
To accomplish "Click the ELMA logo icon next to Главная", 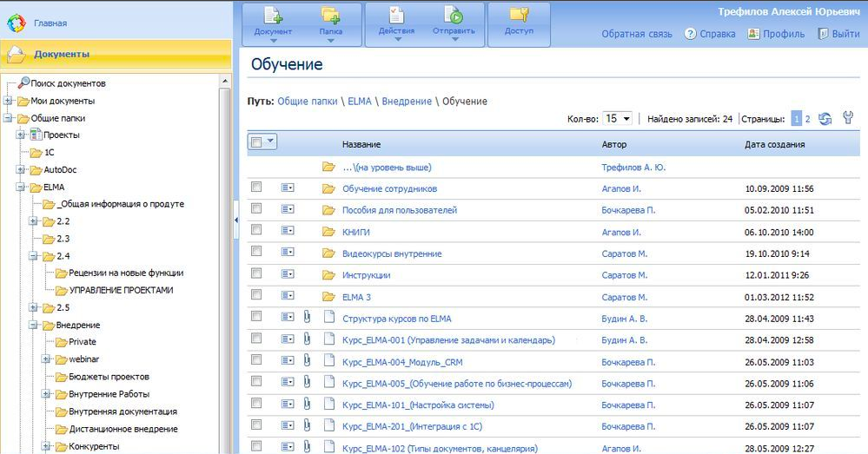I will (x=17, y=23).
